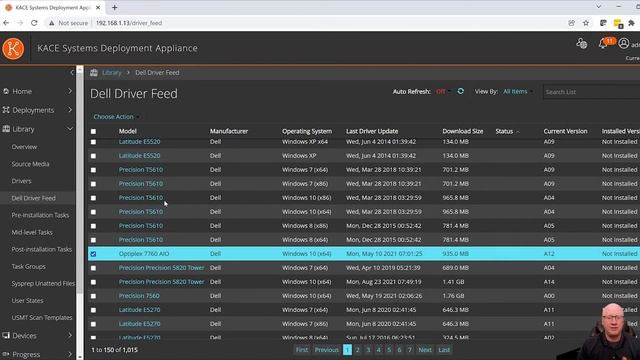Viewport: 640px width, 360px height.
Task: Open the View By All Items dropdown
Action: (x=518, y=91)
